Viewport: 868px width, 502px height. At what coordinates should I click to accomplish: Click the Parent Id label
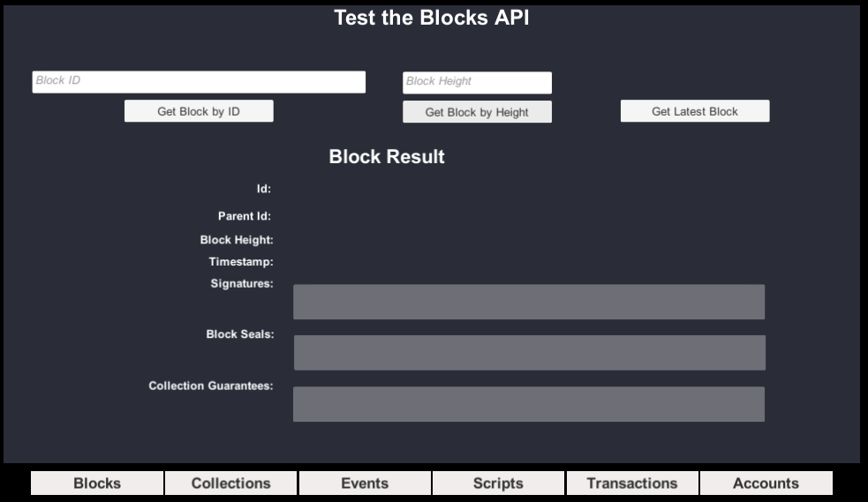coord(245,216)
